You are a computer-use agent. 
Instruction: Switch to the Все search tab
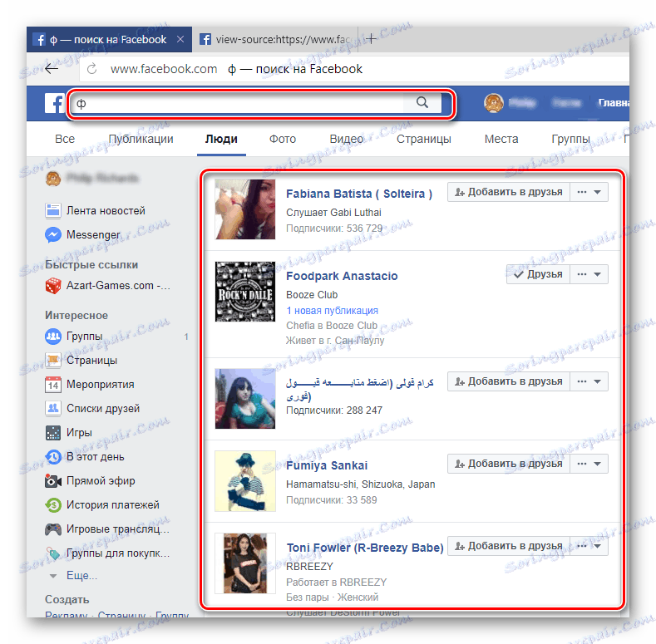click(x=65, y=139)
